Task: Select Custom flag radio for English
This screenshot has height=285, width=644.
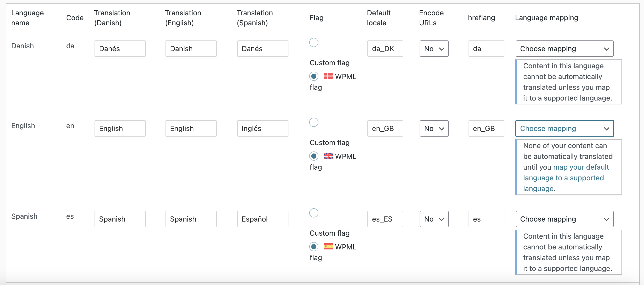Action: click(x=314, y=122)
